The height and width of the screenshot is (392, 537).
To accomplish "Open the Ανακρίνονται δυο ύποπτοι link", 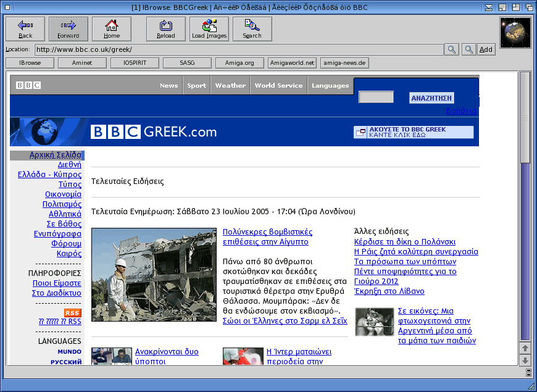I will pos(167,356).
